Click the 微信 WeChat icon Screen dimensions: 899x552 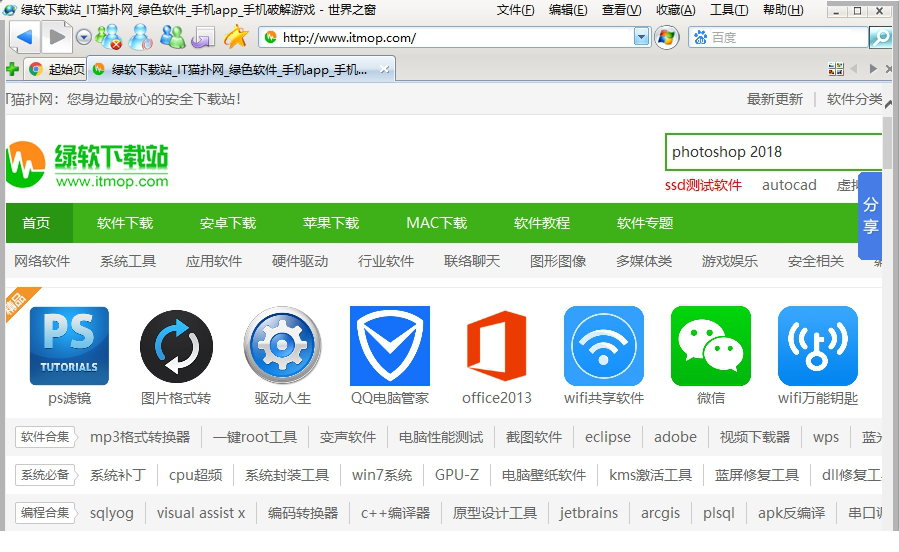(711, 346)
